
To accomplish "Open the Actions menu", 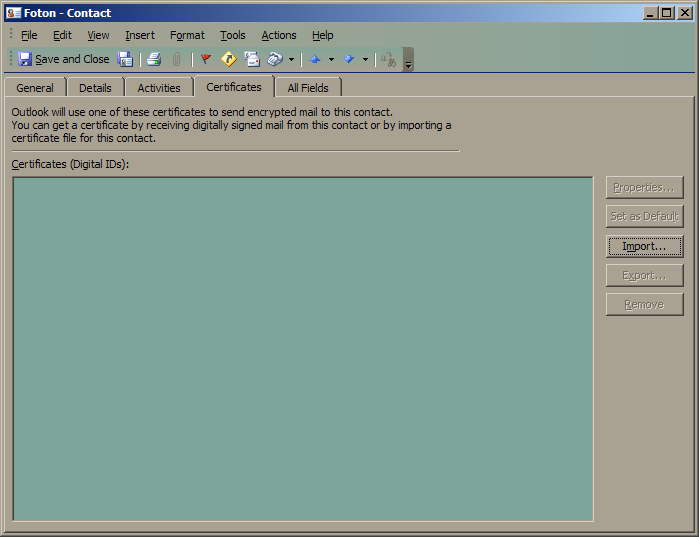I will click(279, 35).
